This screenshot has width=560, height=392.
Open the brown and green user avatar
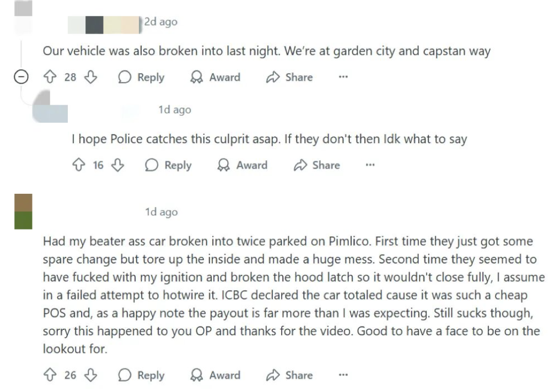point(23,211)
